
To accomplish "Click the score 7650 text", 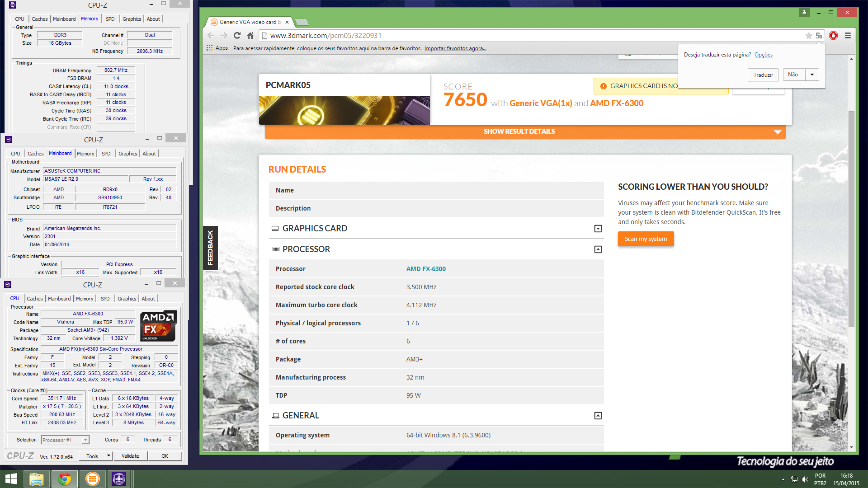I will click(465, 100).
